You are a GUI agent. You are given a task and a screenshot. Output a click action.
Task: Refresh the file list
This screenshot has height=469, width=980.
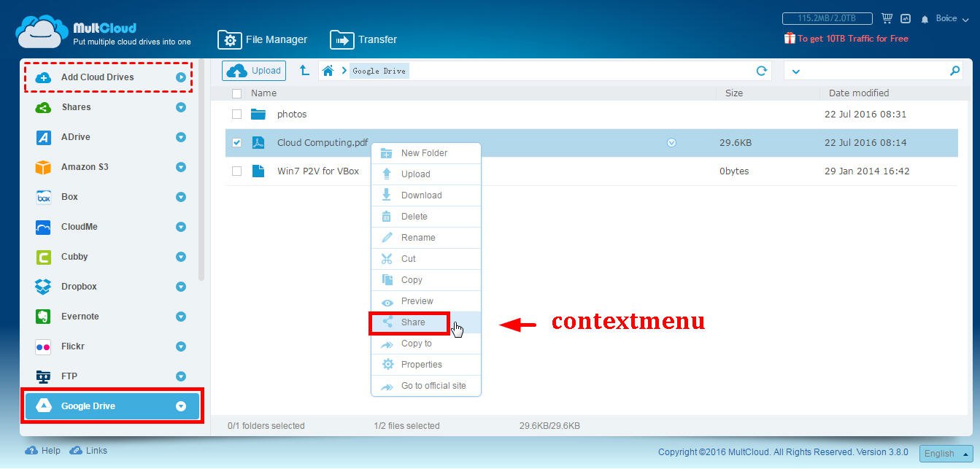click(x=762, y=71)
